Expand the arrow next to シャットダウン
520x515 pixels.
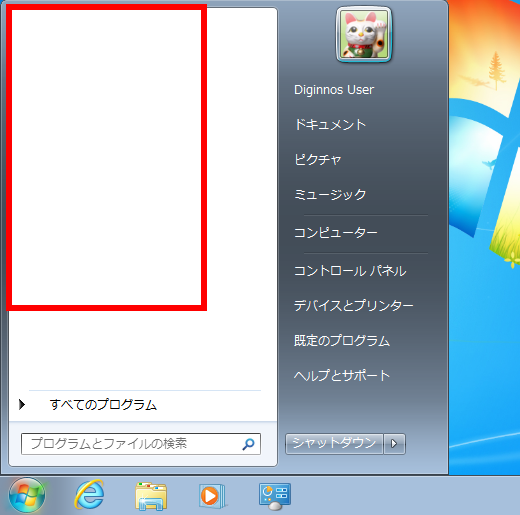394,444
